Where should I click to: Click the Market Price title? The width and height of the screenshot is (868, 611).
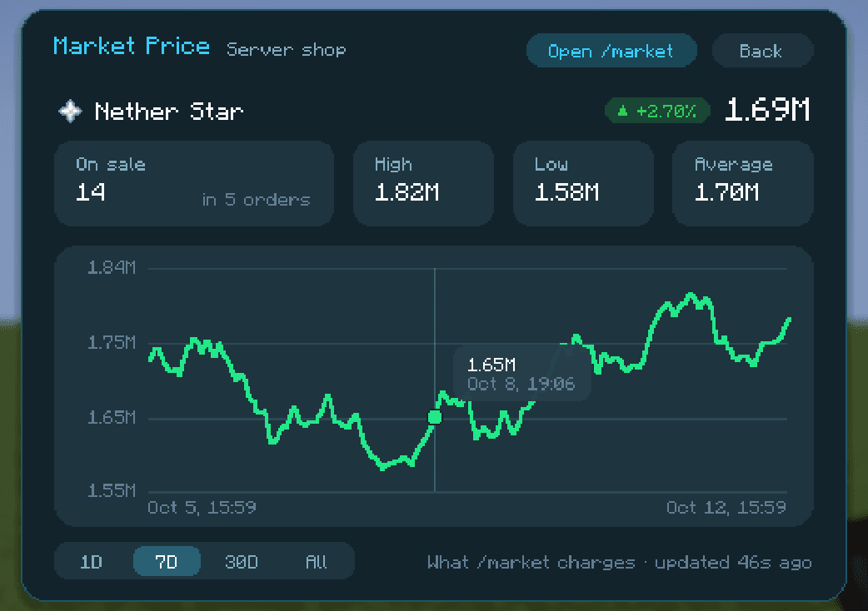click(131, 46)
